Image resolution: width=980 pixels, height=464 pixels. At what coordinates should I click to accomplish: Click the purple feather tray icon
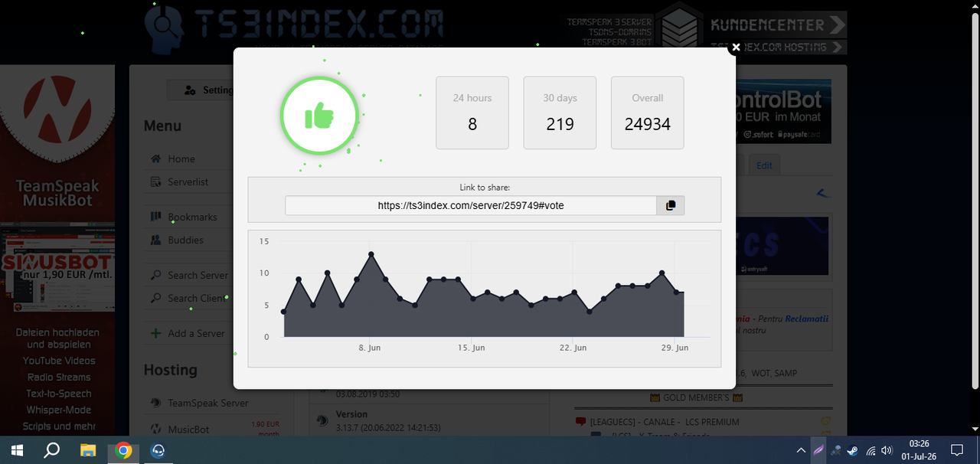818,450
